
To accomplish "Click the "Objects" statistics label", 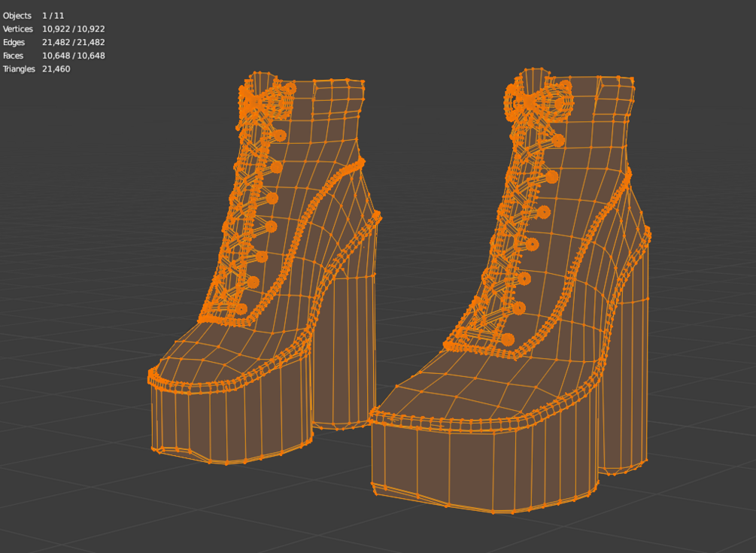I will pyautogui.click(x=17, y=16).
